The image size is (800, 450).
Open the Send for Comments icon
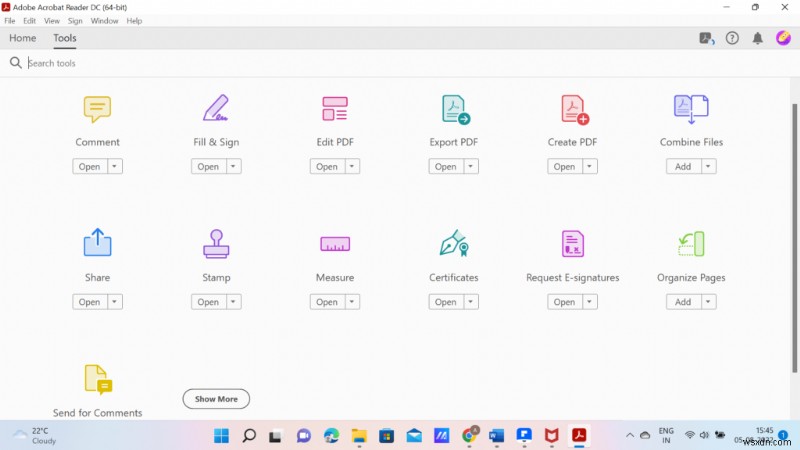click(x=98, y=380)
